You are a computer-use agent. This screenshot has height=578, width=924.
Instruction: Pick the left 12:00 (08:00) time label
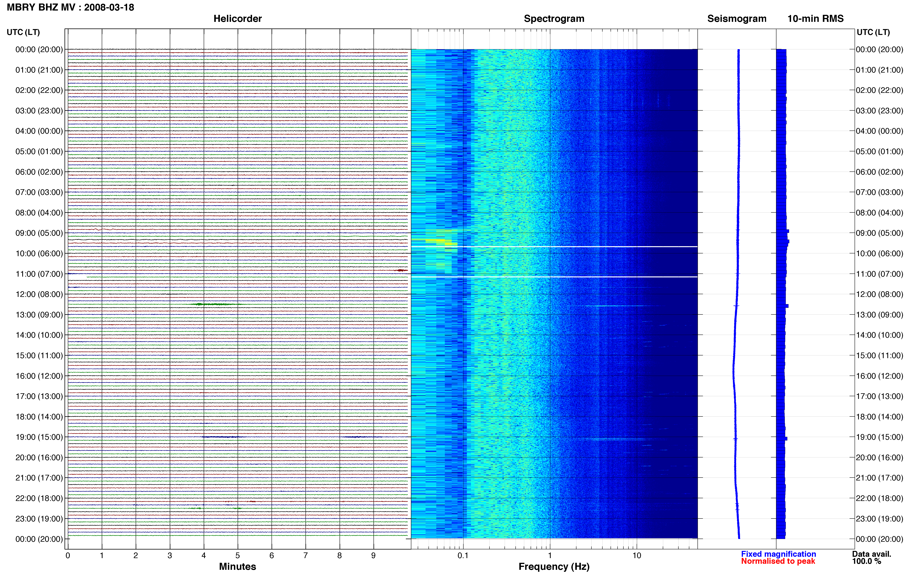pos(39,294)
